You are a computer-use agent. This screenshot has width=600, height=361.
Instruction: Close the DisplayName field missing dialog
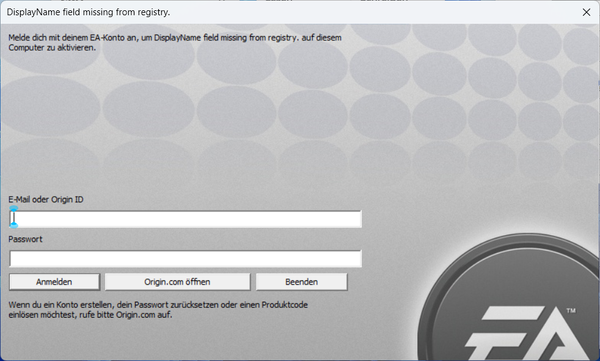pos(586,12)
